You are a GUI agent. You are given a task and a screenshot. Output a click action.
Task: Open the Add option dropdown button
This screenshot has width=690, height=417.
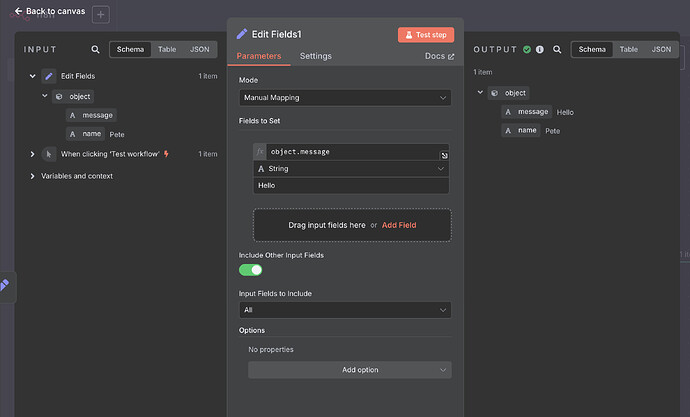coord(350,370)
